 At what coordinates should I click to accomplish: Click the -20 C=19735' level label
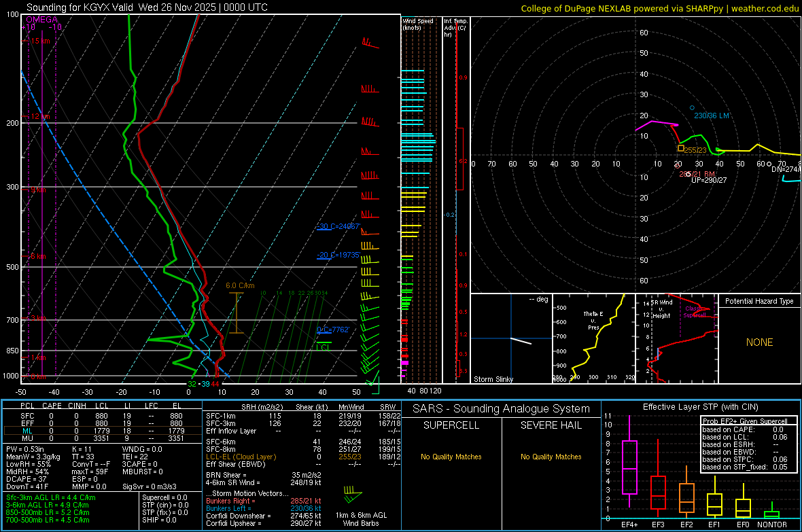click(x=338, y=255)
